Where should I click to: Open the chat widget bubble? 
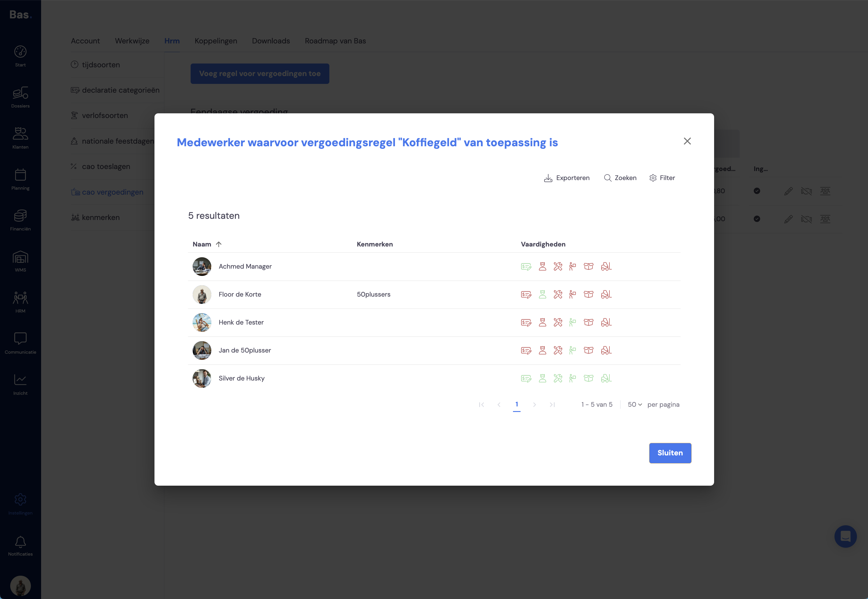coord(846,536)
